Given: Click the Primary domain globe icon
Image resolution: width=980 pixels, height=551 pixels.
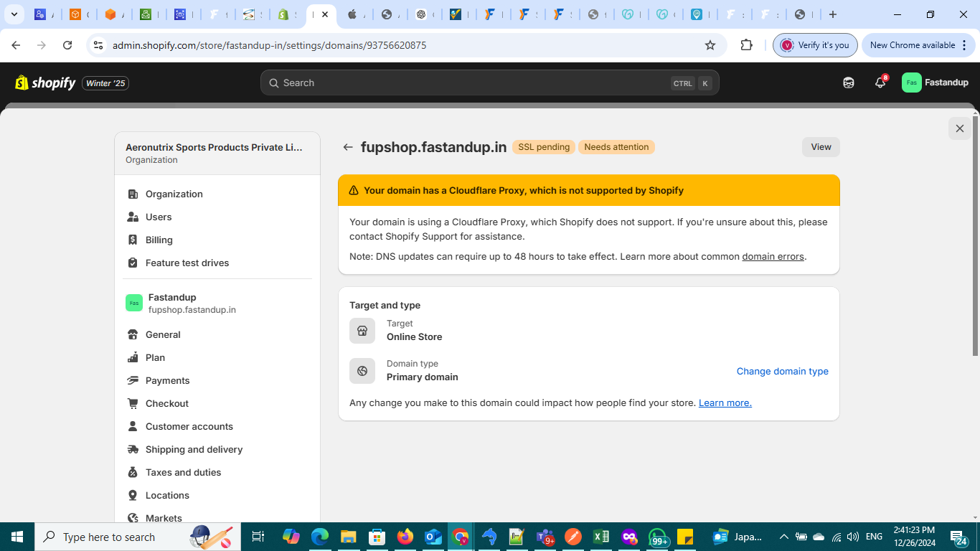Looking at the screenshot, I should pos(362,371).
